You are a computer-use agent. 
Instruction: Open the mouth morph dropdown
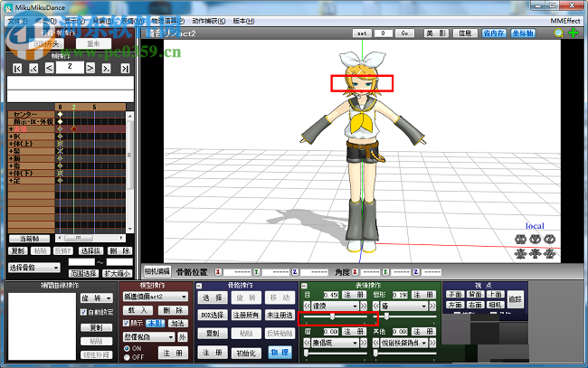[x=404, y=307]
